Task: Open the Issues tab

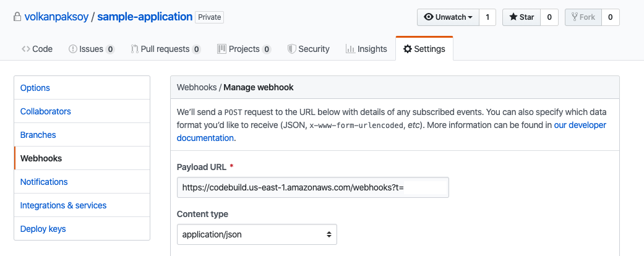Action: coord(91,49)
